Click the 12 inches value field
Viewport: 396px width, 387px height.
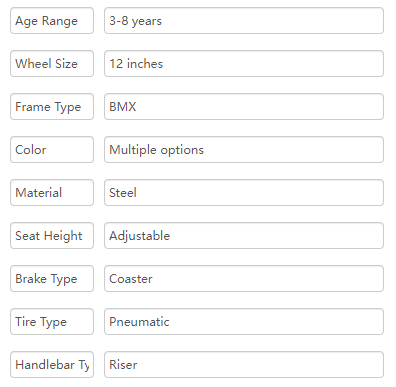pyautogui.click(x=244, y=64)
